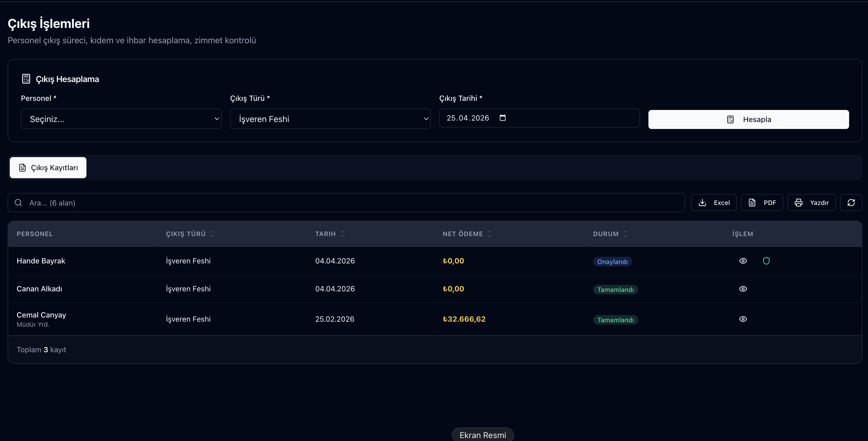
Task: Expand the Çıkış Türü İşveren Feshi dropdown
Action: (x=330, y=119)
